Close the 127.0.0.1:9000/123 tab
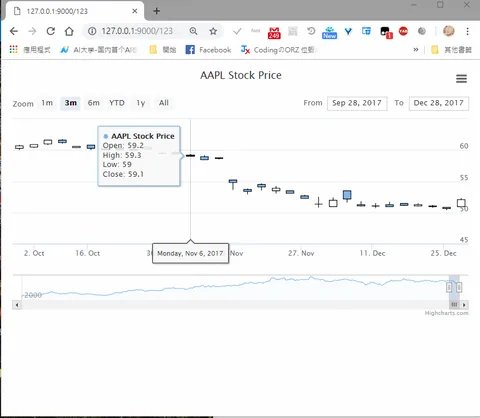Viewport: 480px width, 418px height. coord(135,11)
